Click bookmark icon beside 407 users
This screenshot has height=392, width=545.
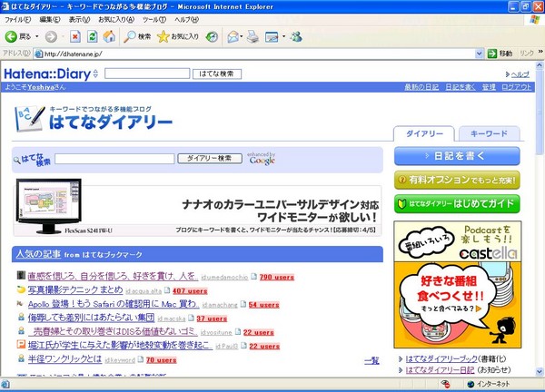pos(167,290)
